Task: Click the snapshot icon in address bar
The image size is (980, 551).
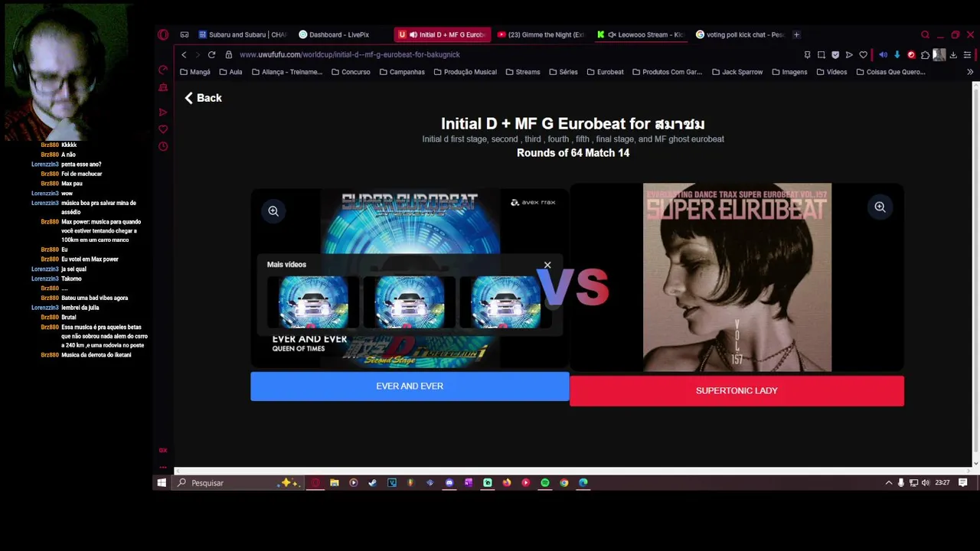Action: [x=822, y=54]
